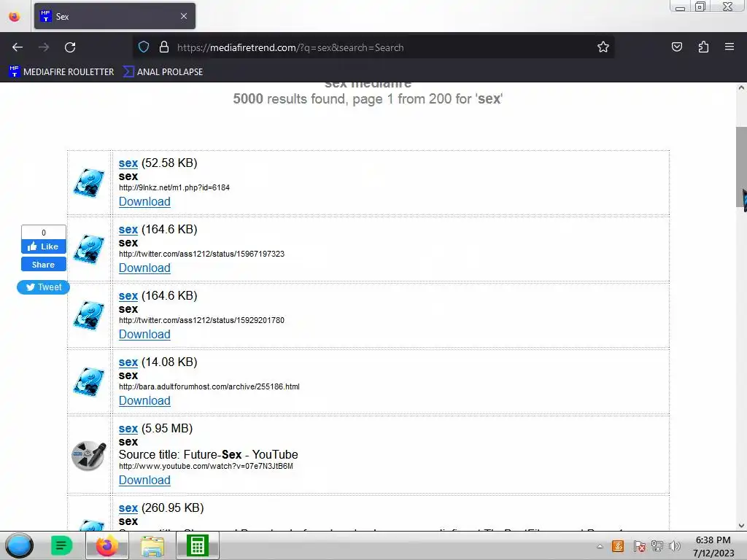The image size is (747, 560).
Task: Open the network tray icon
Action: click(657, 546)
